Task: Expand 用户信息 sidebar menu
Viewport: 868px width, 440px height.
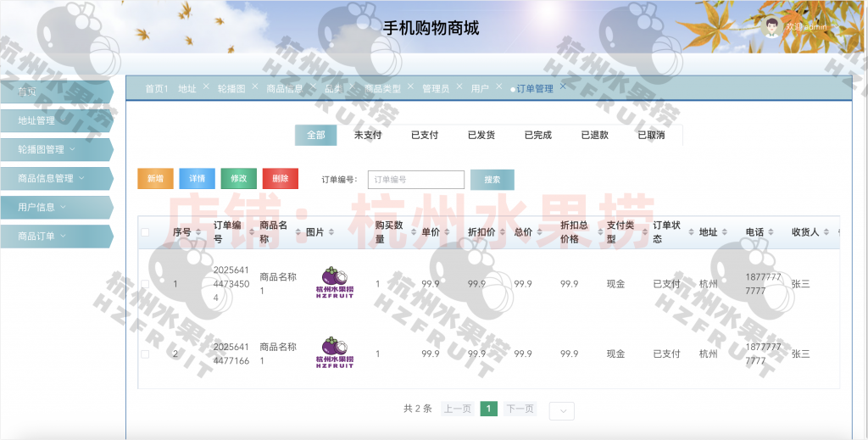Action: 56,207
